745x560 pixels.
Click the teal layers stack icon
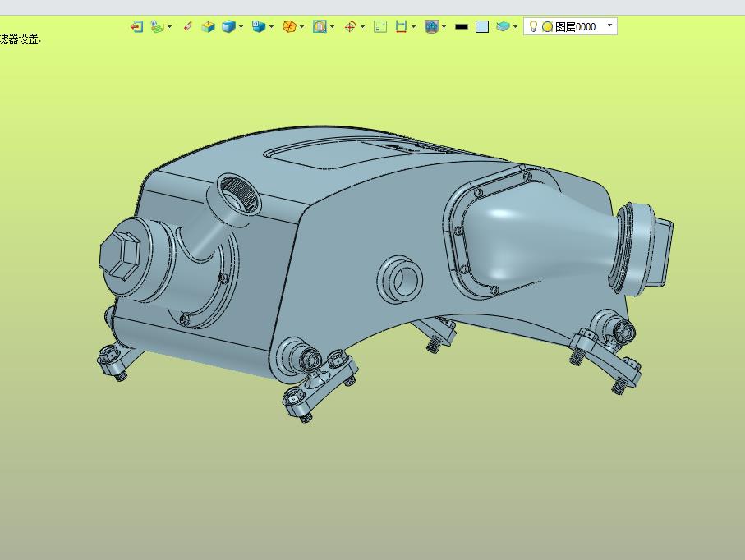point(503,26)
